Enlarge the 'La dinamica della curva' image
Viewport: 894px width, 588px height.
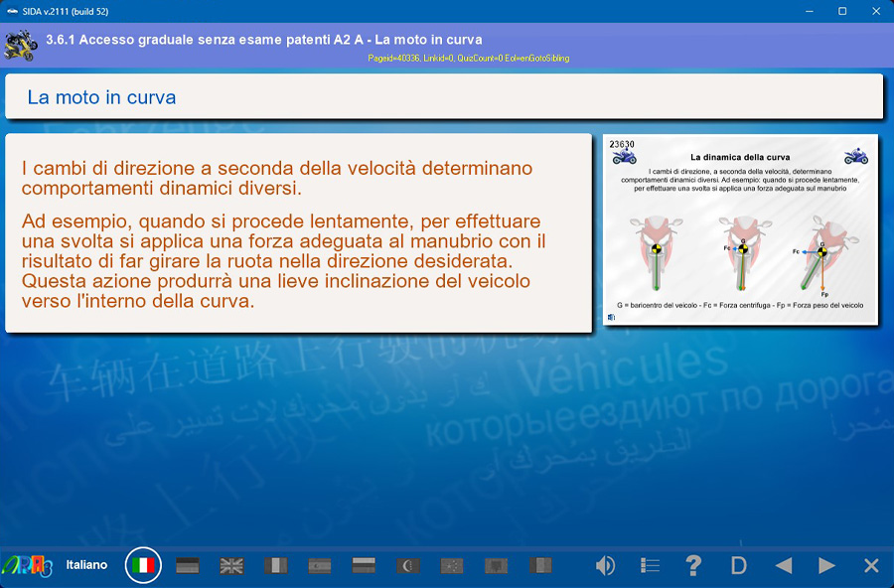[740, 228]
